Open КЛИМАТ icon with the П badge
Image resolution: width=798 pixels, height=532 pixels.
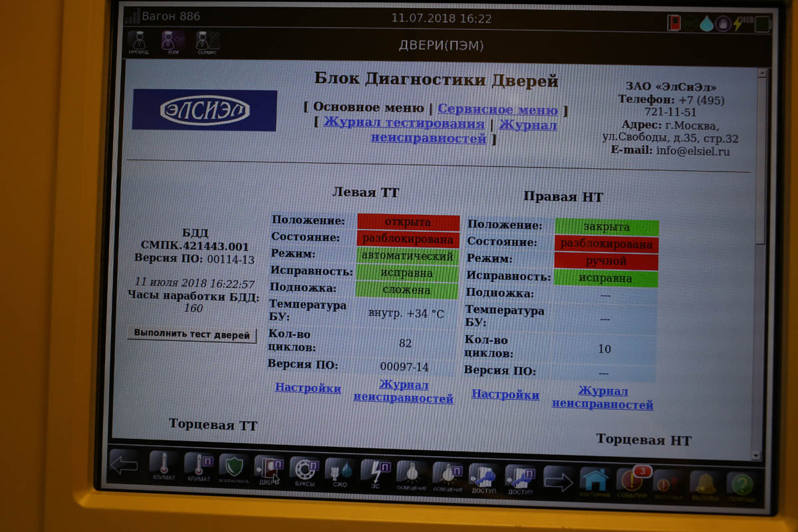pos(199,467)
